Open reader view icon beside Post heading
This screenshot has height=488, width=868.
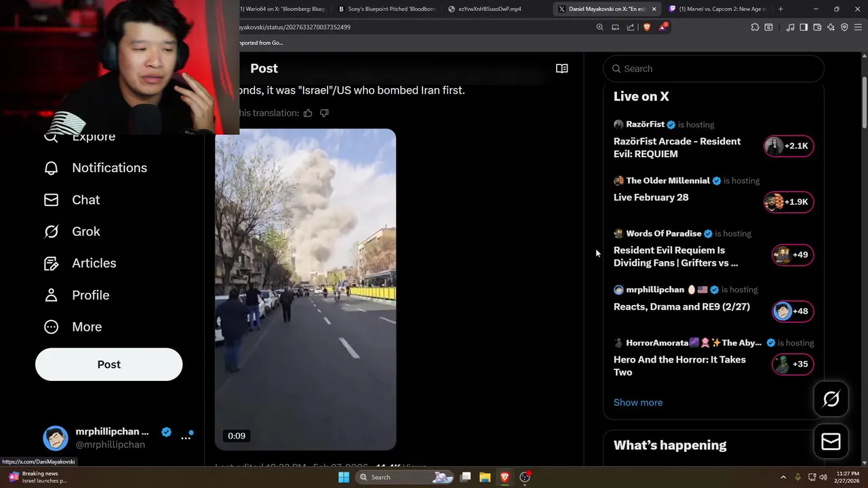coord(561,68)
